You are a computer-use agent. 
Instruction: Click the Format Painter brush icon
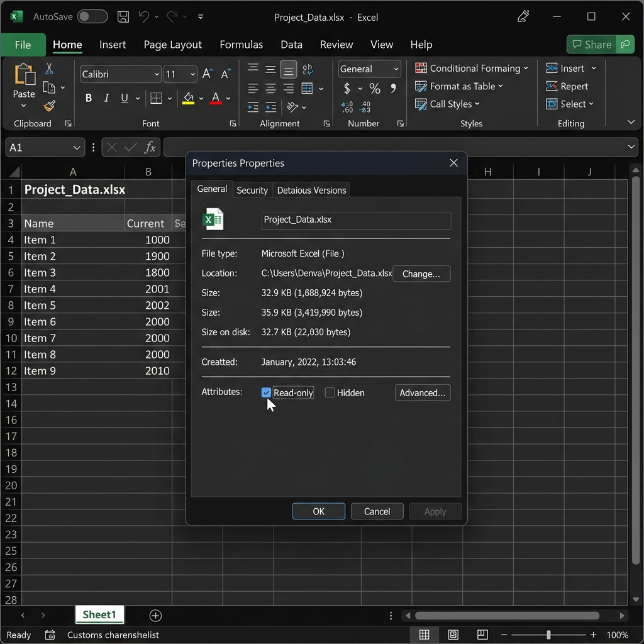[x=49, y=106]
